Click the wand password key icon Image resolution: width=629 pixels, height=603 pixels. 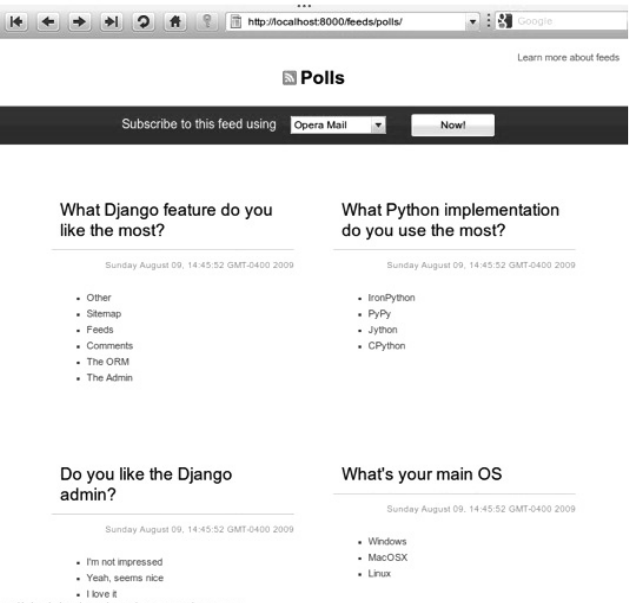(207, 21)
